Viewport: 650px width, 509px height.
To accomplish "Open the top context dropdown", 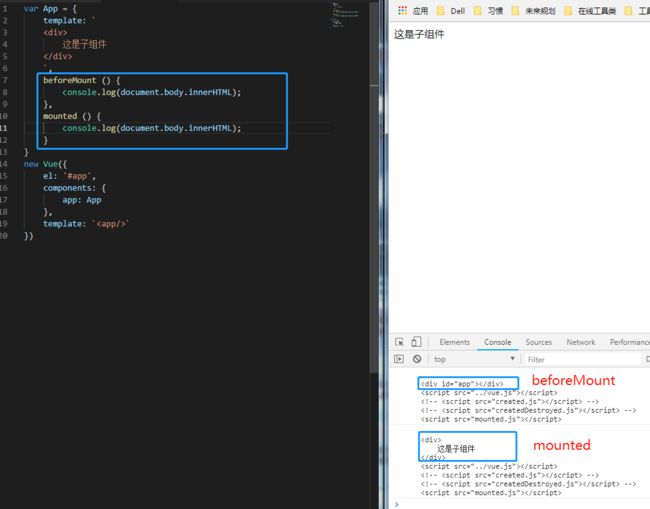I will coord(474,359).
